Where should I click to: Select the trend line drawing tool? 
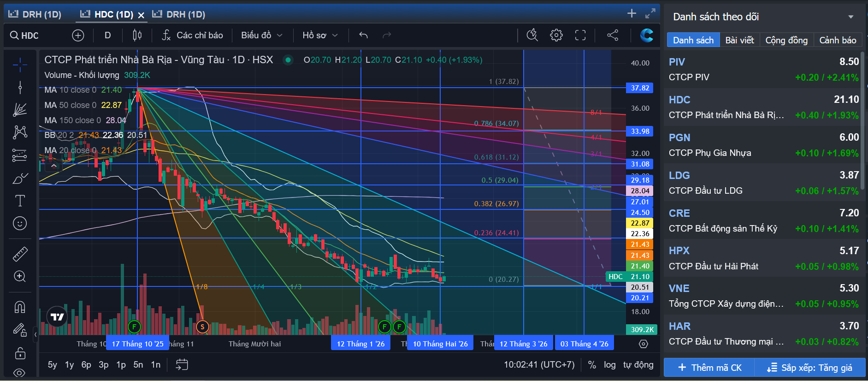20,87
